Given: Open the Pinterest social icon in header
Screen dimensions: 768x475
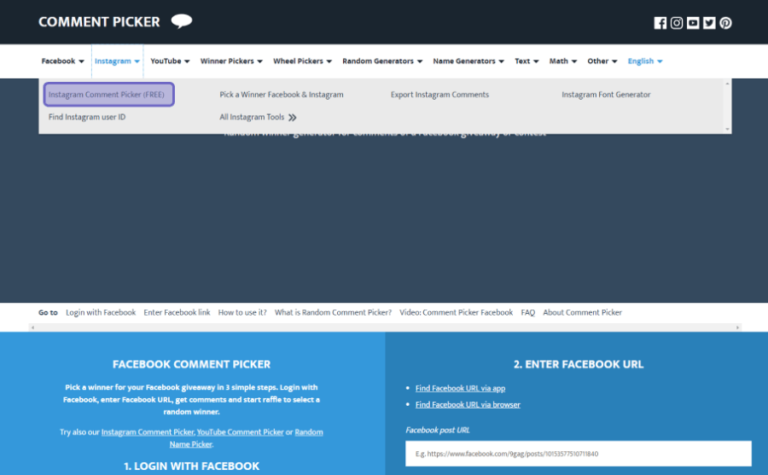Looking at the screenshot, I should 726,23.
